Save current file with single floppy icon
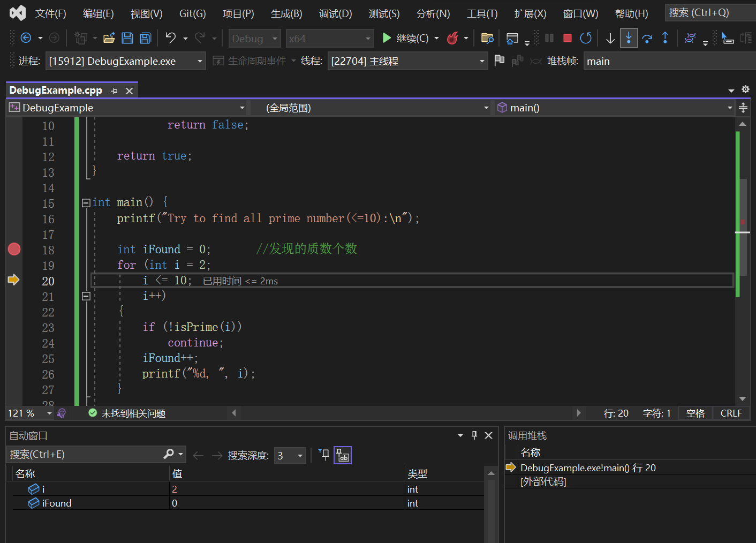This screenshot has width=756, height=543. (127, 38)
